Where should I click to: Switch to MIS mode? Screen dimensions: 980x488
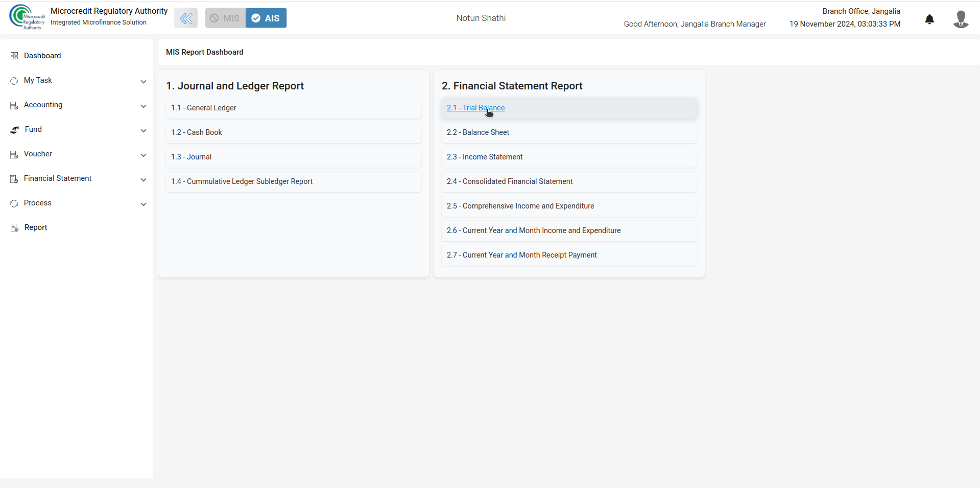pyautogui.click(x=225, y=18)
